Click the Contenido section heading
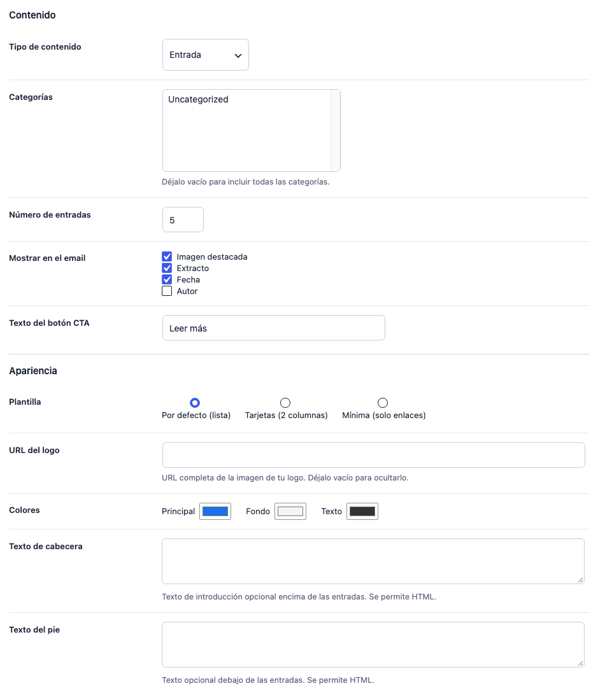The image size is (598, 700). click(x=32, y=15)
